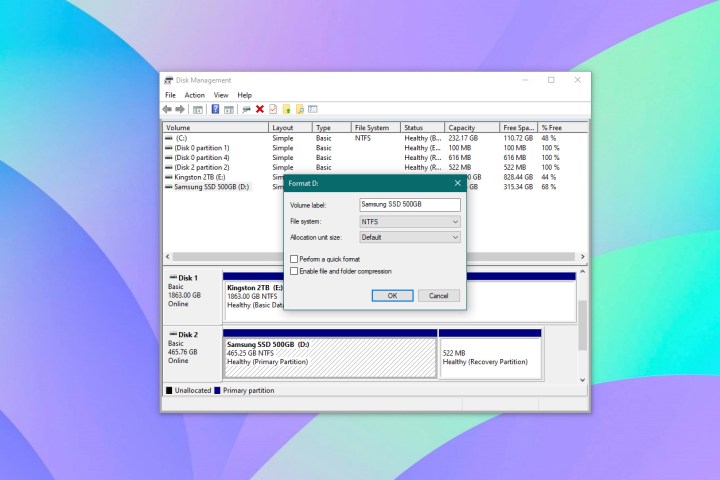Check 'Enable file and folder compression' box
This screenshot has height=480, width=720.
click(x=294, y=271)
